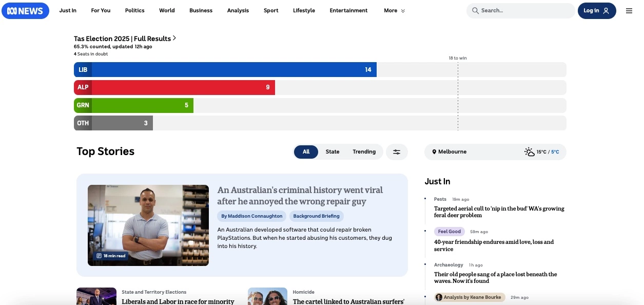Expand the More navigation dropdown
The image size is (644, 305).
point(394,11)
